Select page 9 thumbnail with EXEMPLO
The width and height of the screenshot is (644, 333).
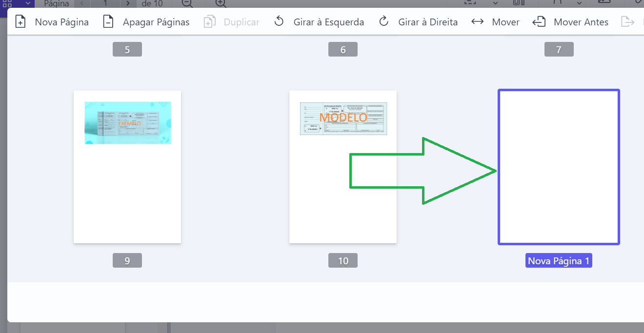point(127,167)
